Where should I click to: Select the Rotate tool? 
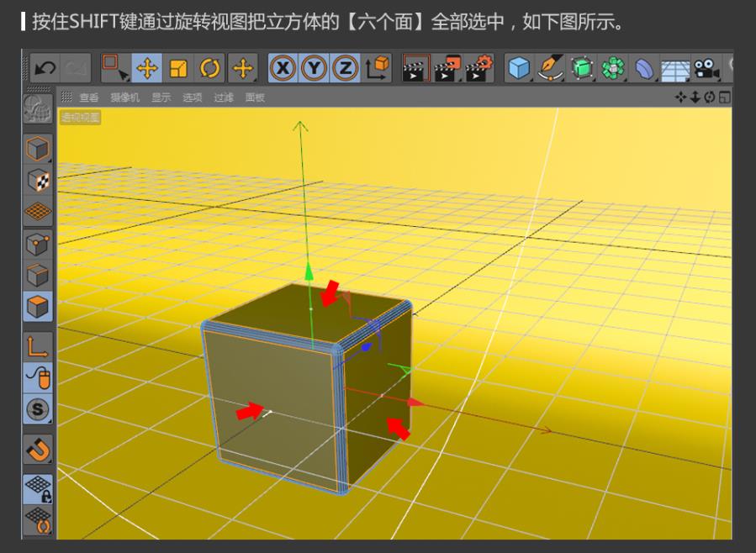tap(209, 67)
